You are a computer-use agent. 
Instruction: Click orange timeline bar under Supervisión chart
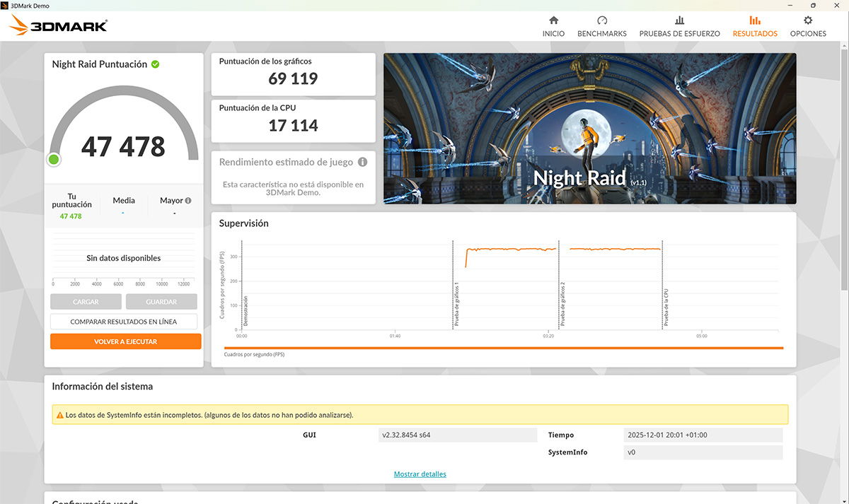[503, 348]
